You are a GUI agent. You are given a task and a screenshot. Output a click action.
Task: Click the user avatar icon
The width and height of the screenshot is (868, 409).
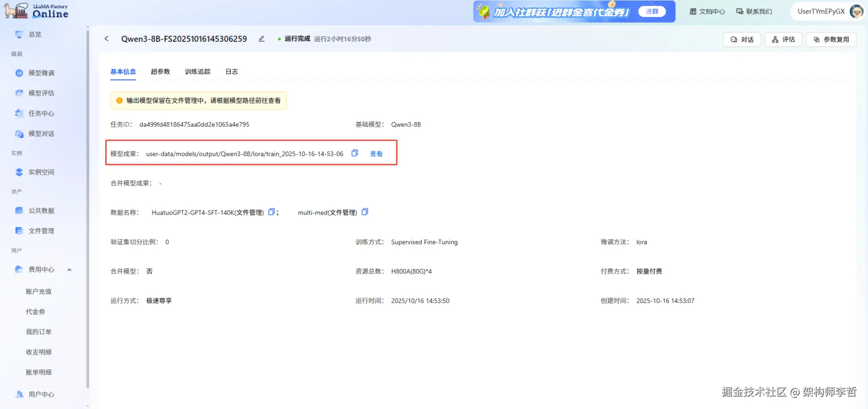pyautogui.click(x=856, y=12)
